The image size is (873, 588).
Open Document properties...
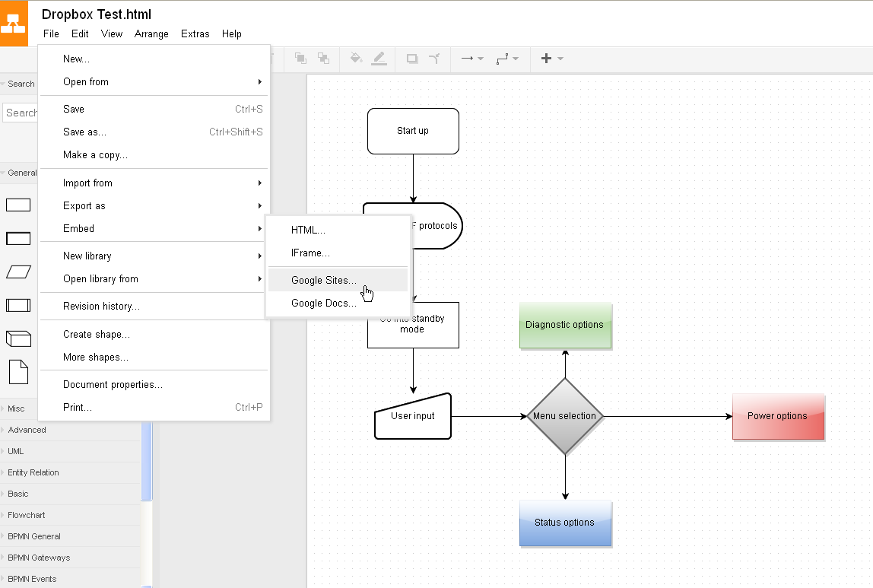pyautogui.click(x=154, y=385)
